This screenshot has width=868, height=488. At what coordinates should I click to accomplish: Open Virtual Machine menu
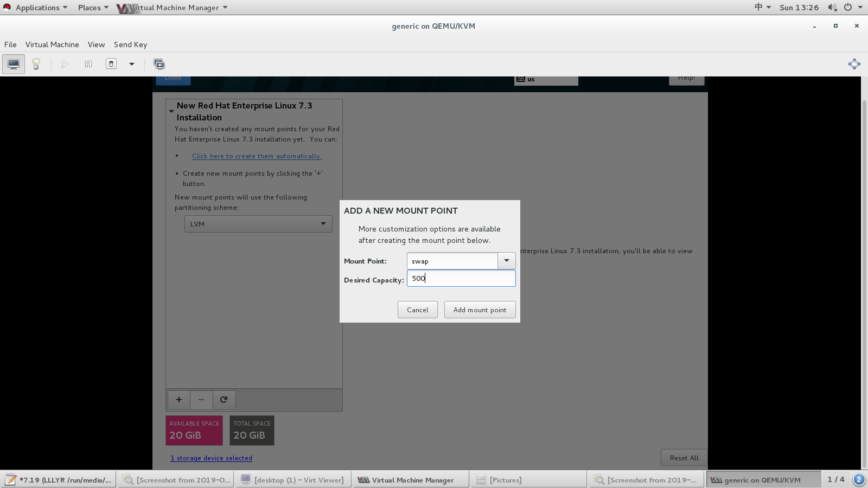[52, 44]
